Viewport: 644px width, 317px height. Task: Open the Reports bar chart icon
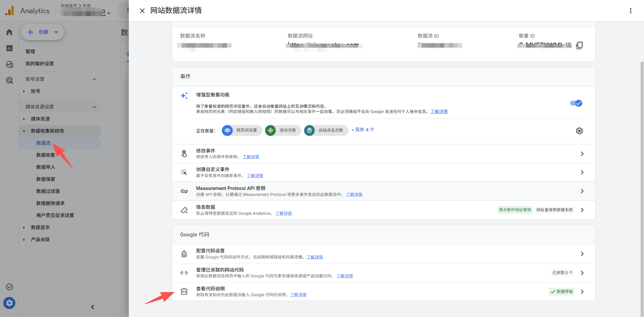pos(9,48)
